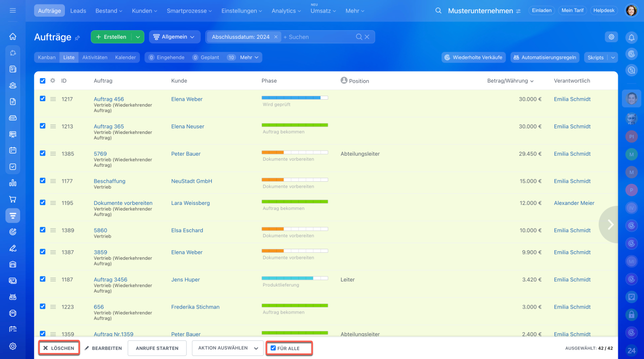Viewport: 644px width, 359px height.
Task: Clear the search filter with the X icon
Action: pos(367,37)
